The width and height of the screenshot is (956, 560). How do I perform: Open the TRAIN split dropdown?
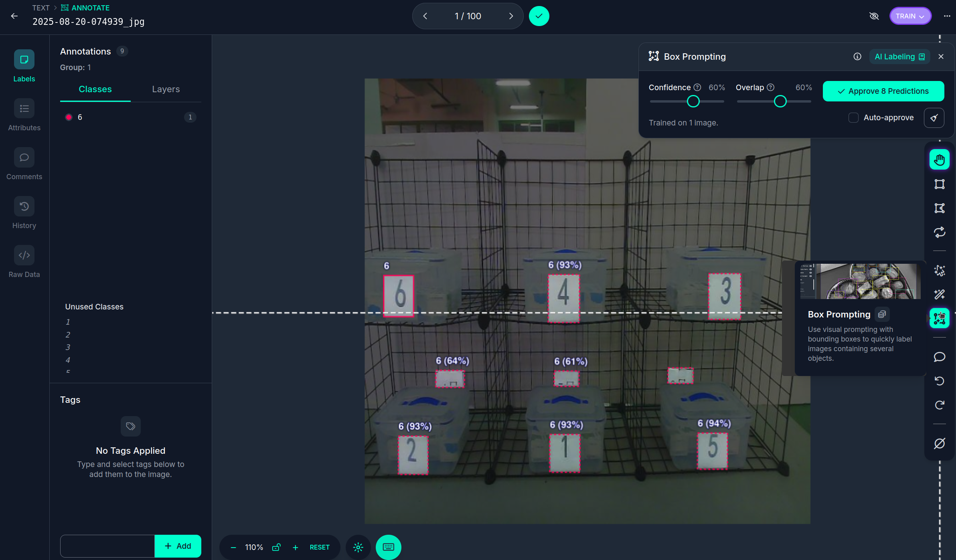[x=910, y=16]
